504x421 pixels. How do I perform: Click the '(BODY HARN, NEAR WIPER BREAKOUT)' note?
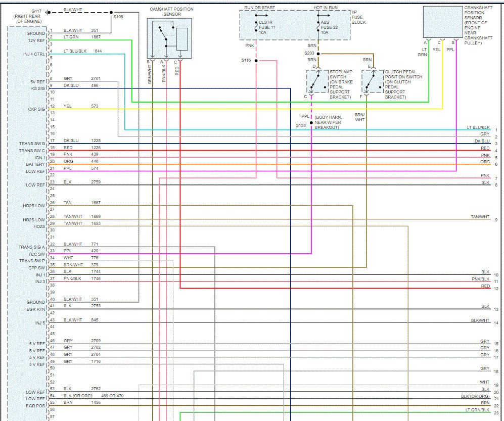tap(328, 122)
